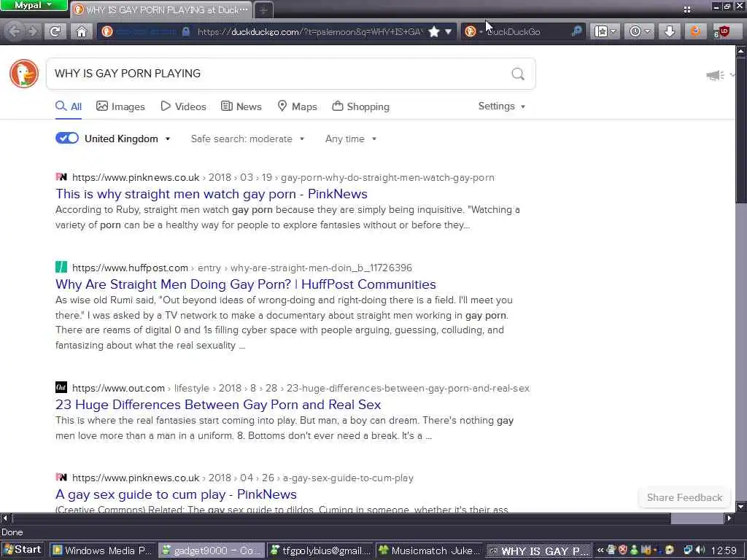747x560 pixels.
Task: Switch to the Videos tab
Action: 183,106
